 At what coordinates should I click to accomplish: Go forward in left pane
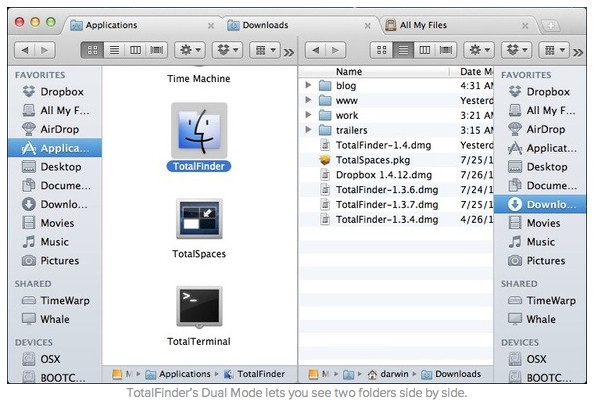(45, 50)
